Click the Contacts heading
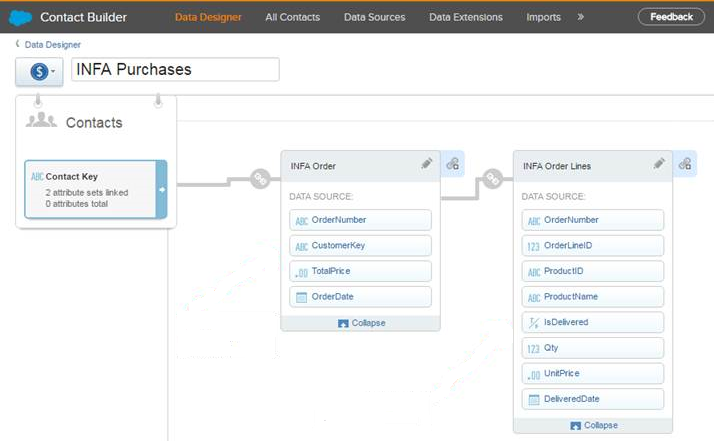 [94, 122]
